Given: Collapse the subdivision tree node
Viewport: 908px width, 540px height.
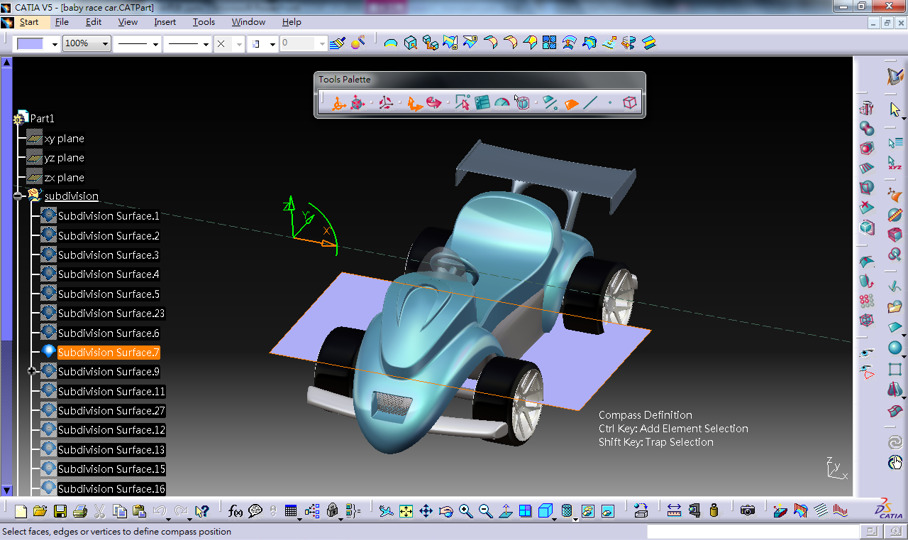Looking at the screenshot, I should [x=19, y=196].
